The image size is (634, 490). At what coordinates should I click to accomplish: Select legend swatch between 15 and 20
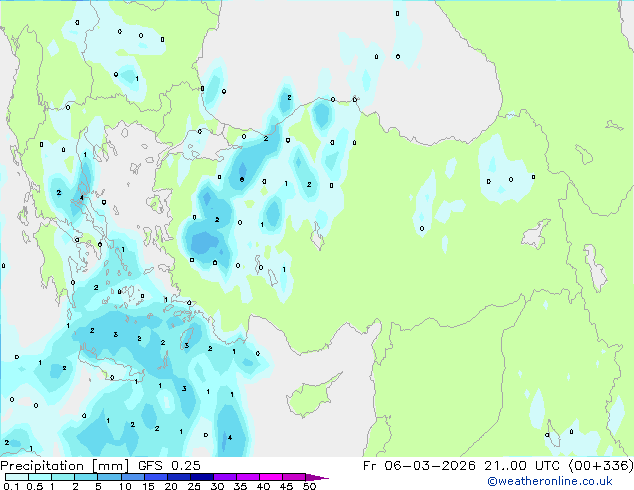pos(156,477)
